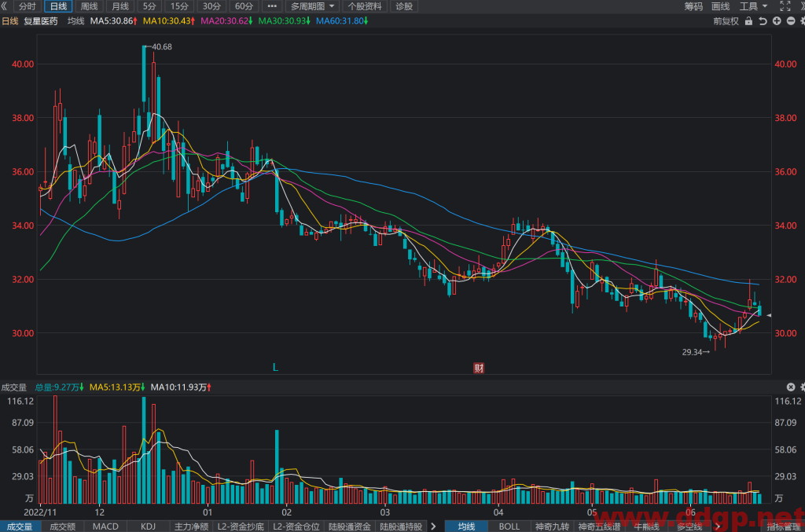This screenshot has width=805, height=532.
Task: Open 指标管理 indicator management
Action: [784, 526]
